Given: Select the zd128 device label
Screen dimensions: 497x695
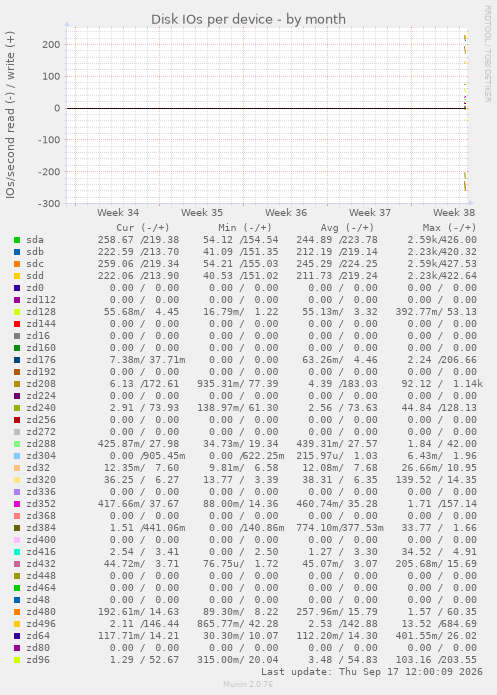Looking at the screenshot, I should [x=41, y=312].
